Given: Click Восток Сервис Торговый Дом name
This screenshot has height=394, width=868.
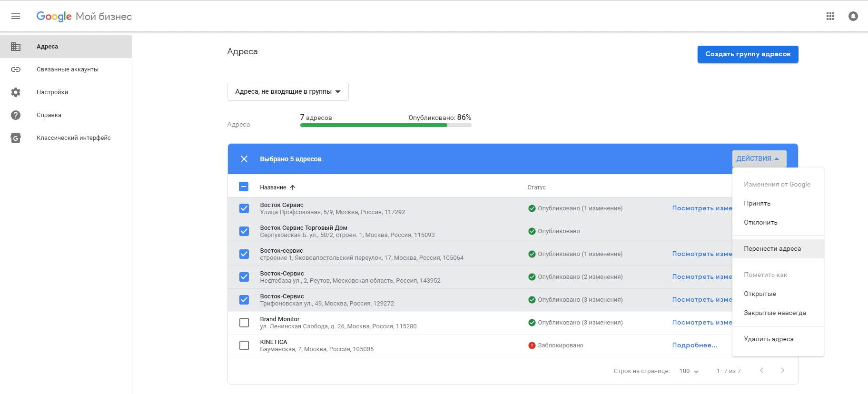Looking at the screenshot, I should click(x=304, y=228).
